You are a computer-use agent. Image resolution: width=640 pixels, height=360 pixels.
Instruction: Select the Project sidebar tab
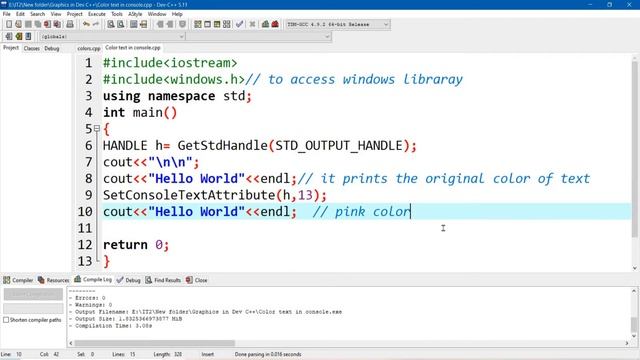(x=11, y=48)
